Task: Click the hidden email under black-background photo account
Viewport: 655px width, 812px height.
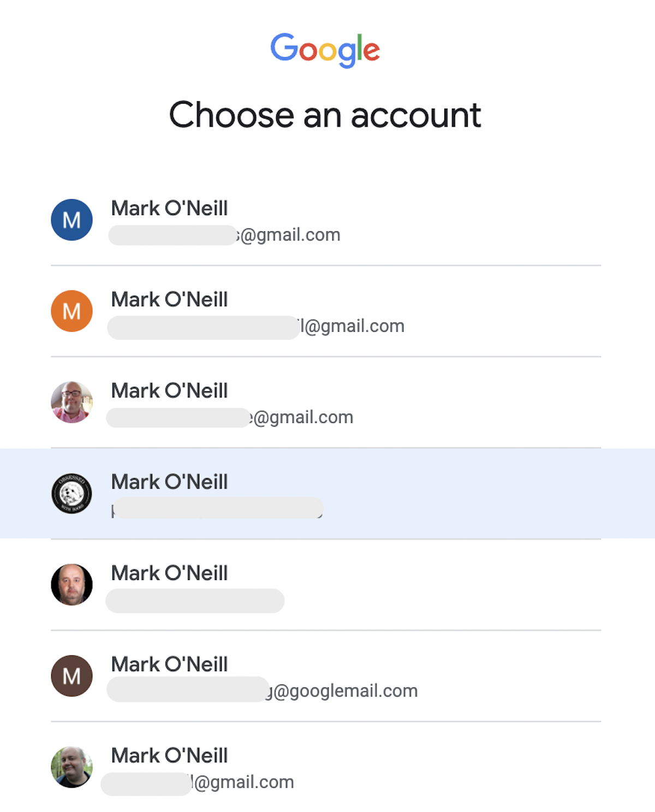Action: pos(195,600)
